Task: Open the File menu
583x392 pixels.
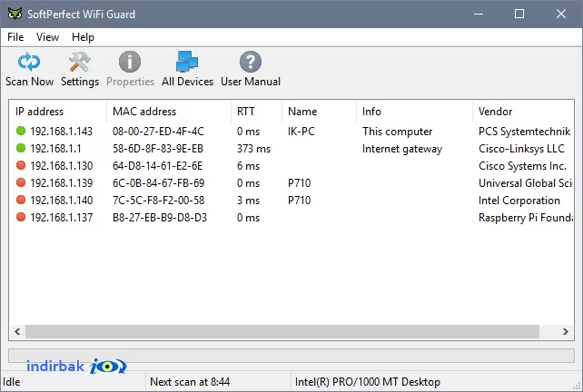Action: pyautogui.click(x=15, y=37)
